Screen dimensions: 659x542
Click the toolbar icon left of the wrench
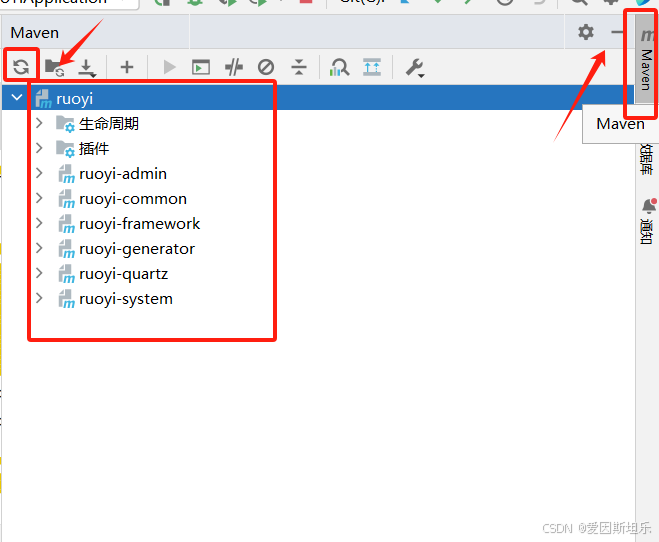click(372, 67)
